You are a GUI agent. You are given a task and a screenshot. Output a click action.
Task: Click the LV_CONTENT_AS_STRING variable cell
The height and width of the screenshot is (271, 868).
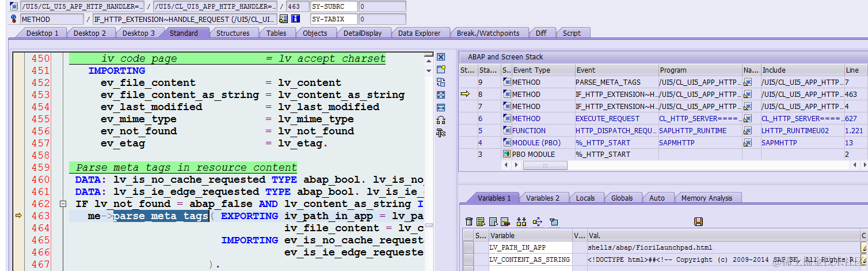coord(530,259)
